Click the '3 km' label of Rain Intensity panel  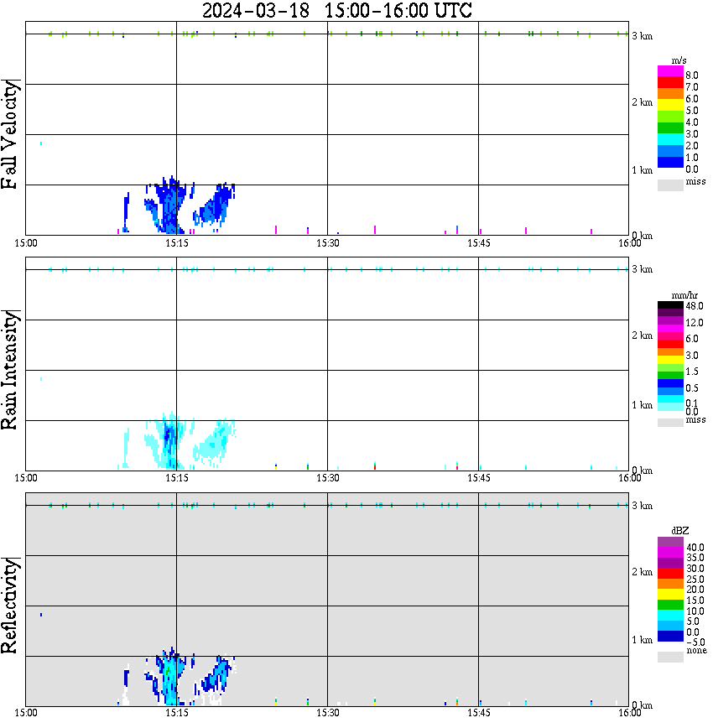coord(642,269)
